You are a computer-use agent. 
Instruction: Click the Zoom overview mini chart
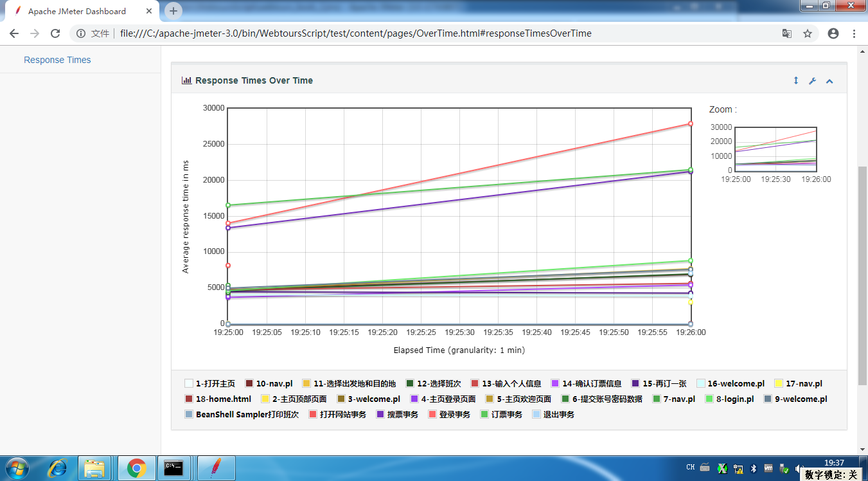tap(775, 149)
